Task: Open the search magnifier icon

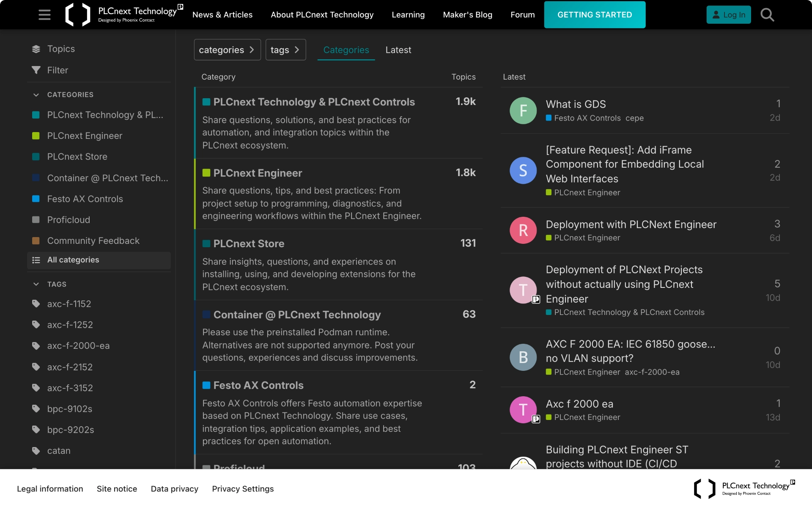Action: (x=767, y=15)
